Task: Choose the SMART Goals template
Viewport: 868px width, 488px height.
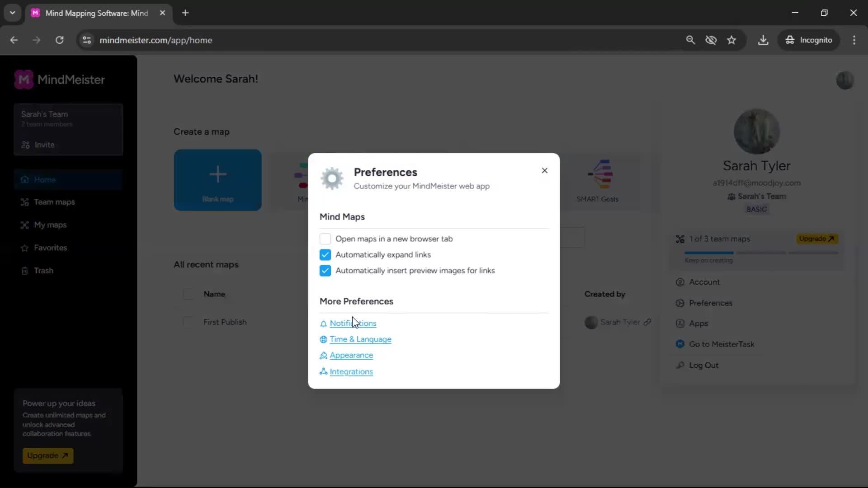Action: click(x=597, y=181)
